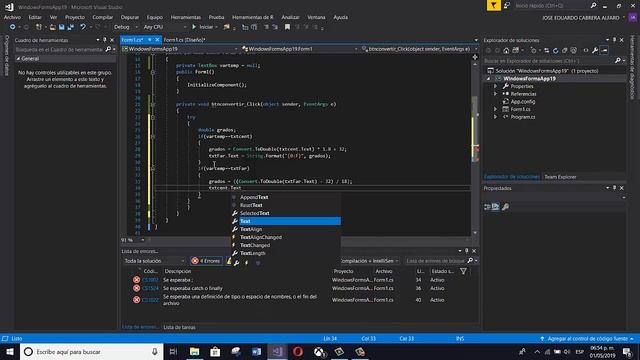Click the refresh icon in Solution Explorer
This screenshot has width=640, height=360.
point(556,51)
